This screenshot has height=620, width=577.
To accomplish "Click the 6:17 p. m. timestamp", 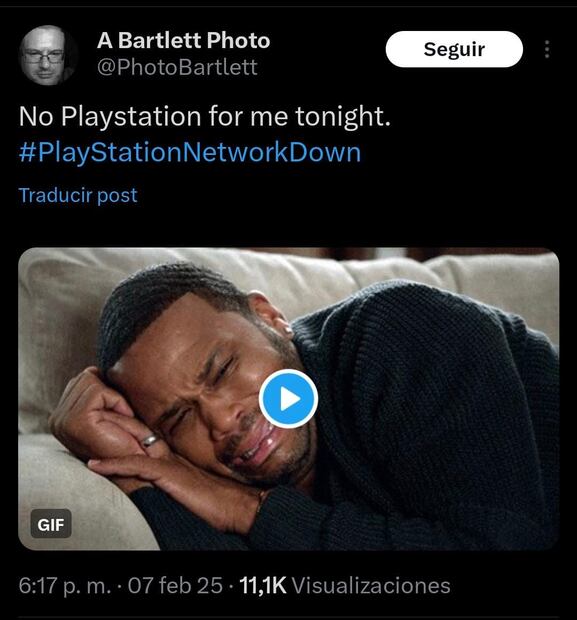I will coord(65,586).
